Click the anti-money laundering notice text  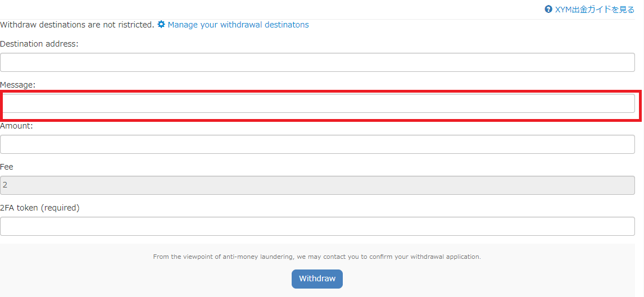[x=317, y=257]
